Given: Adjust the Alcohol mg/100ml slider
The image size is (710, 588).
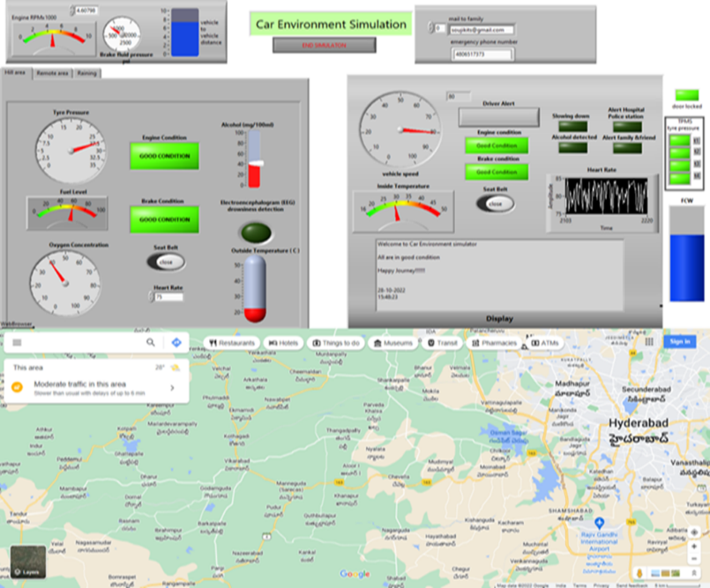Looking at the screenshot, I should click(254, 159).
